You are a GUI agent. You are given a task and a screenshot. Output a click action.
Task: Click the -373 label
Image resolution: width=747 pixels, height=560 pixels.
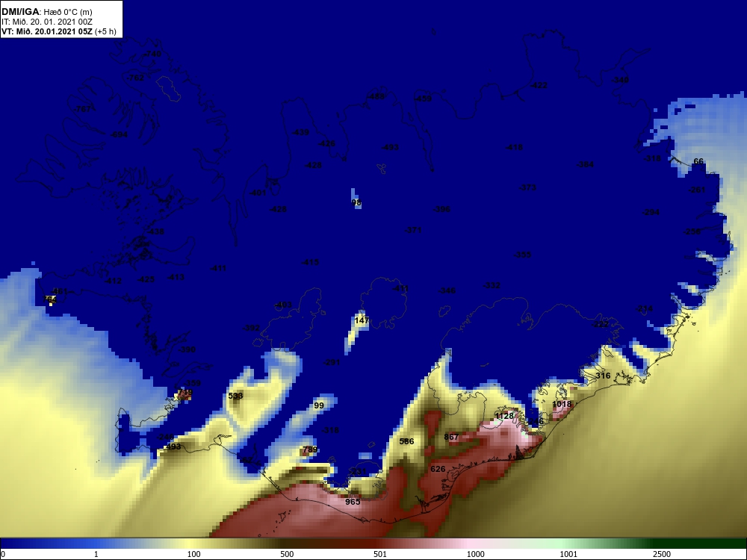(527, 187)
